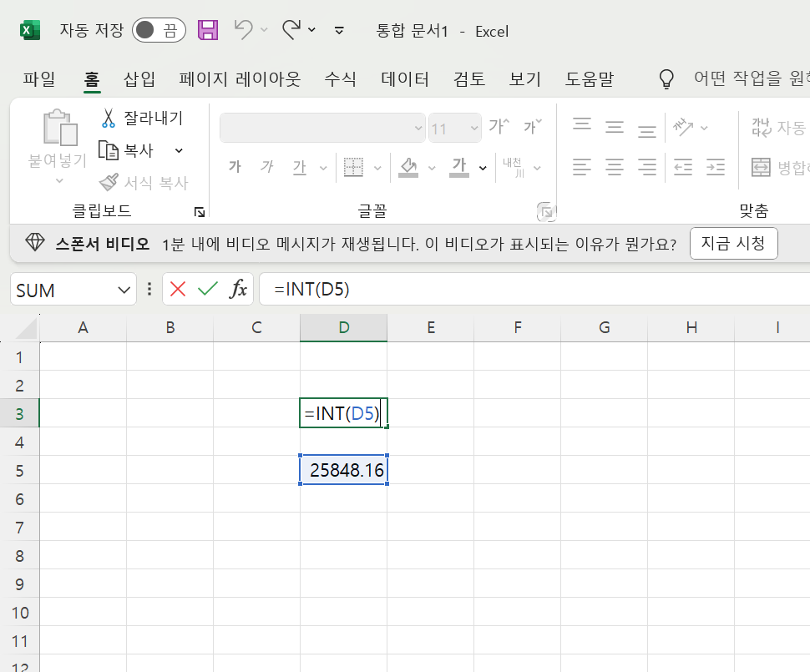
Task: Open the 복사 dropdown arrow
Action: click(x=179, y=151)
